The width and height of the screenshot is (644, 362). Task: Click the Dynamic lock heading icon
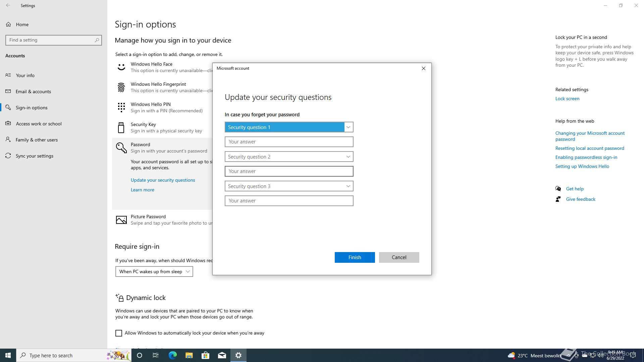point(119,297)
